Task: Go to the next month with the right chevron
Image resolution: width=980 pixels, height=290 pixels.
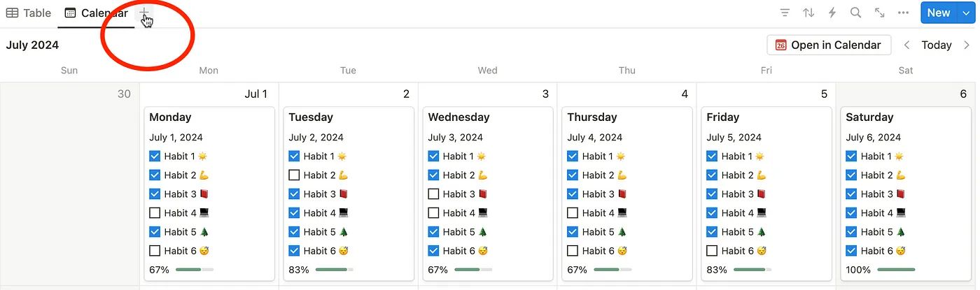Action: click(967, 45)
